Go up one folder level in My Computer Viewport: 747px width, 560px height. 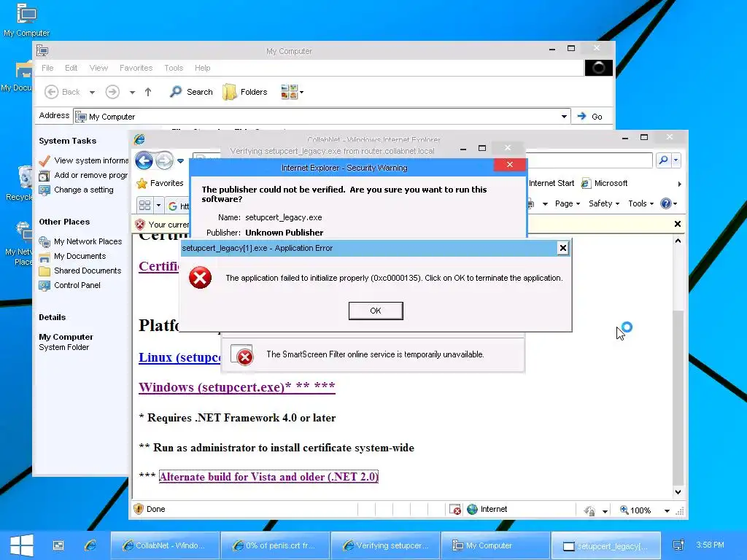point(148,92)
